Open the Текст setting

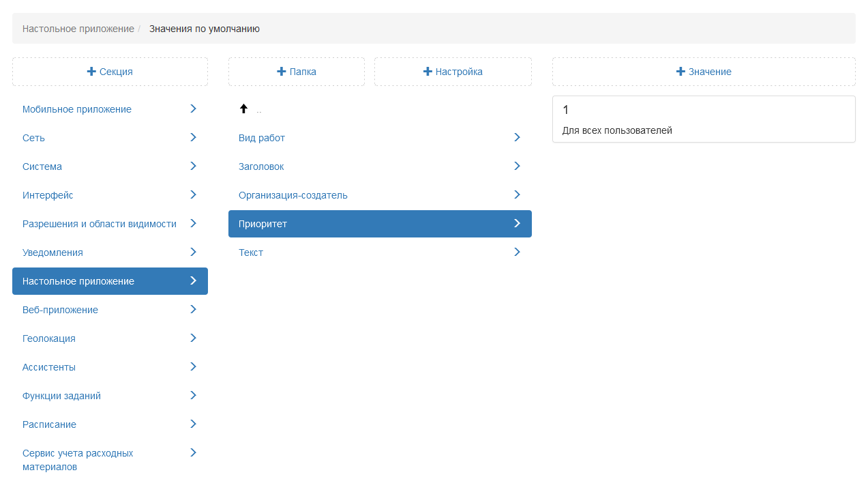(x=251, y=252)
